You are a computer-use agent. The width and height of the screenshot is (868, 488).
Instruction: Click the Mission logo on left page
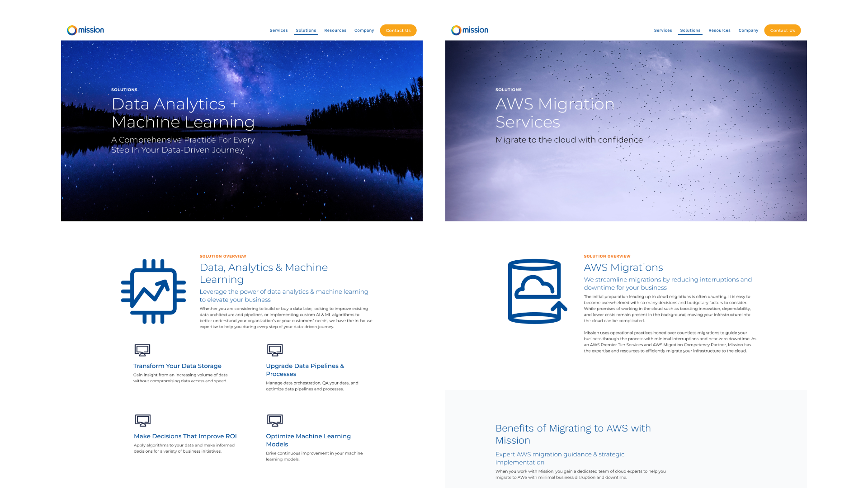coord(85,30)
